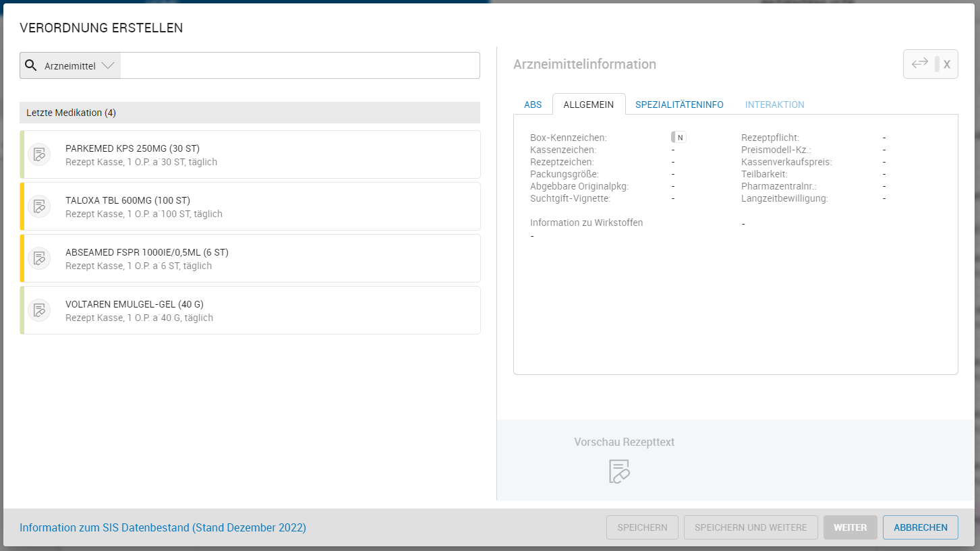Click the X toggle next to the swap arrows
Screen dimensions: 980x551
tap(946, 65)
